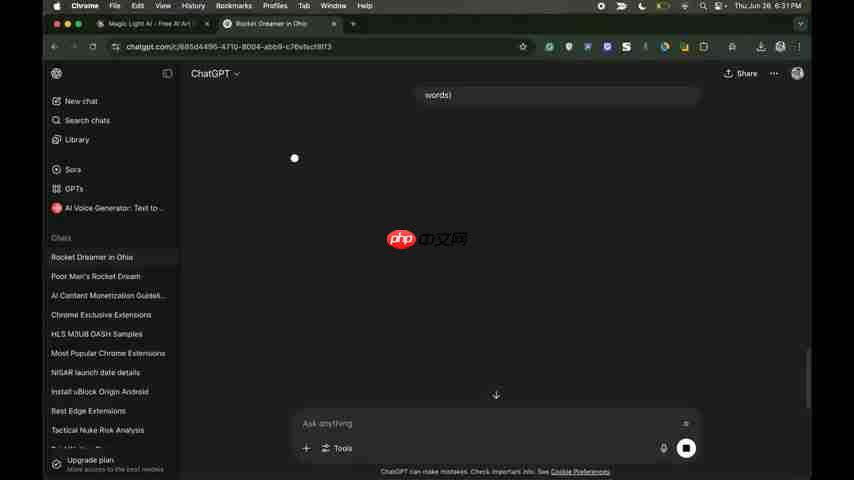Viewport: 854px width, 480px height.
Task: Open Most Popular Chrome Extensions chat
Action: point(108,354)
